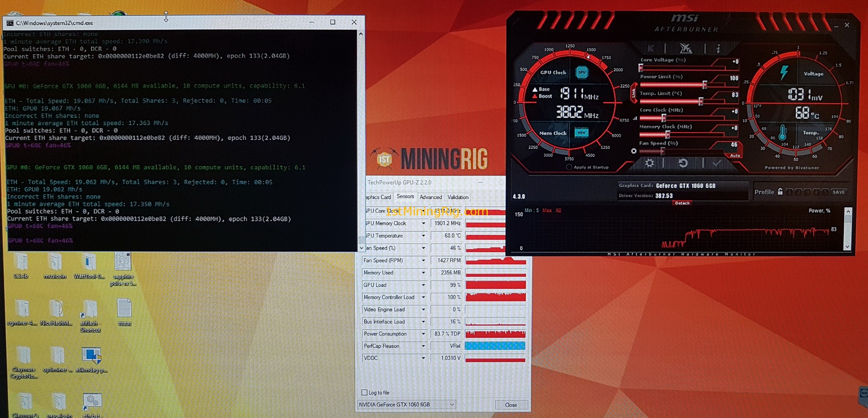Click Detach on the Afterburner hardware monitor
Viewport: 868px width, 418px height.
tap(682, 203)
